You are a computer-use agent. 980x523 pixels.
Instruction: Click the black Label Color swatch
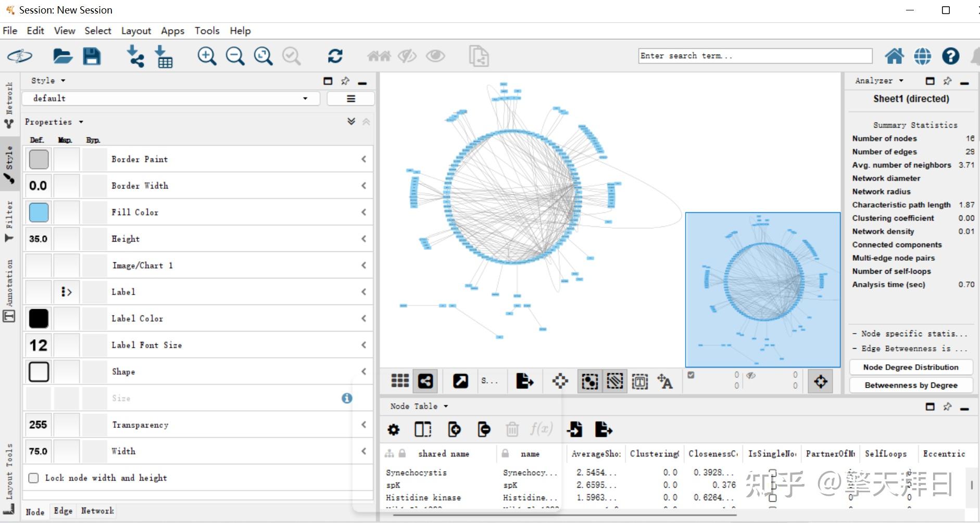[x=39, y=318]
